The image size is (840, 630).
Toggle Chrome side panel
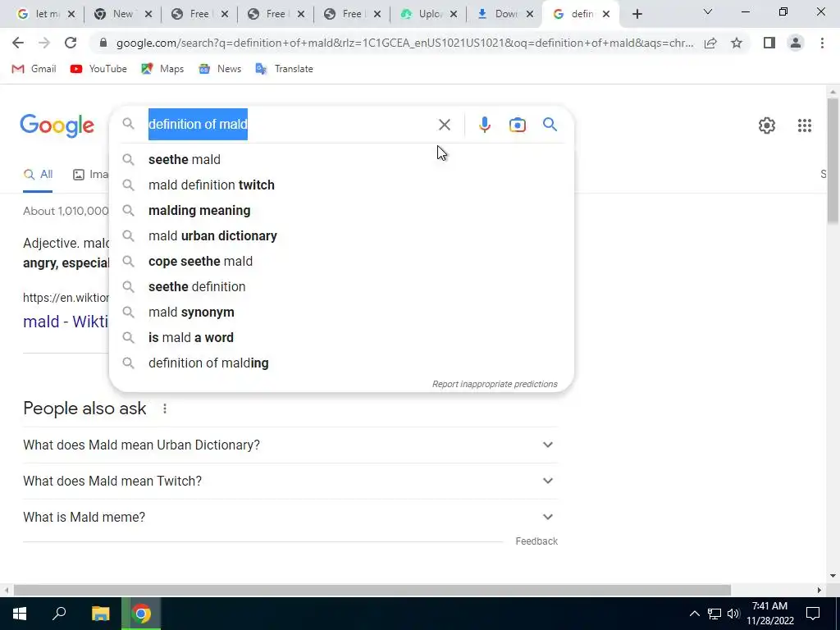point(769,43)
